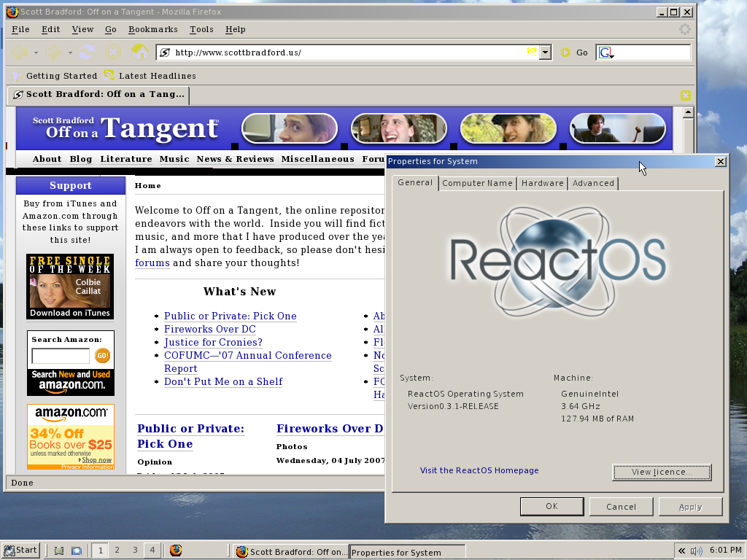Image resolution: width=747 pixels, height=560 pixels.
Task: Open the Visit the ReactOS Homepage link
Action: click(479, 470)
